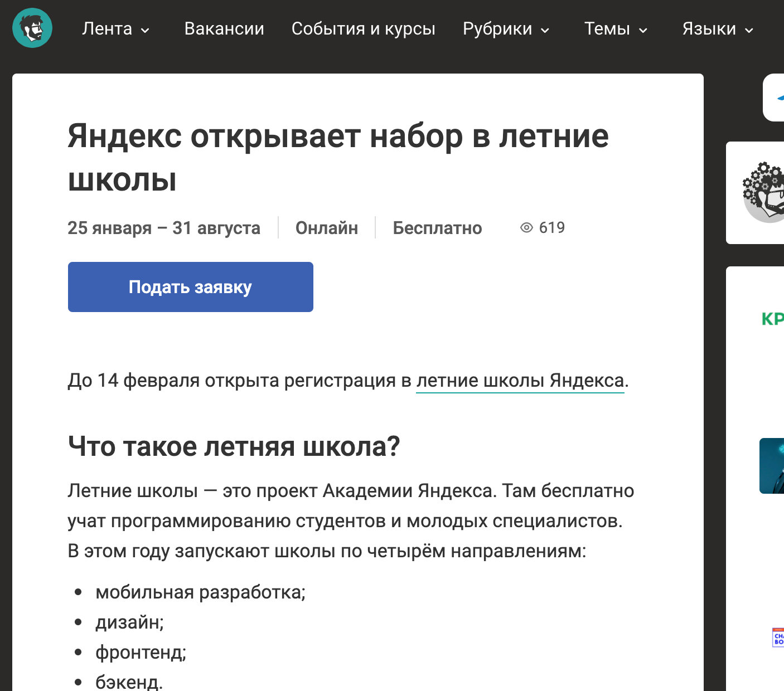Open Вакансии in the top navigation
This screenshot has height=691, width=784.
(224, 28)
